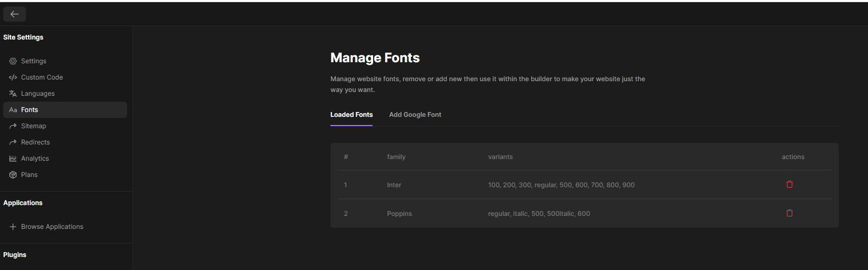
Task: Click the Applications section title
Action: [x=23, y=203]
